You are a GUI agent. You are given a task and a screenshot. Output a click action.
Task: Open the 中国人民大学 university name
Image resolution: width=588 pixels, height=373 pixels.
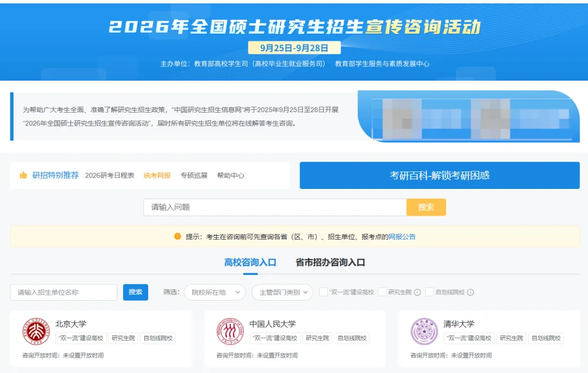coord(273,324)
